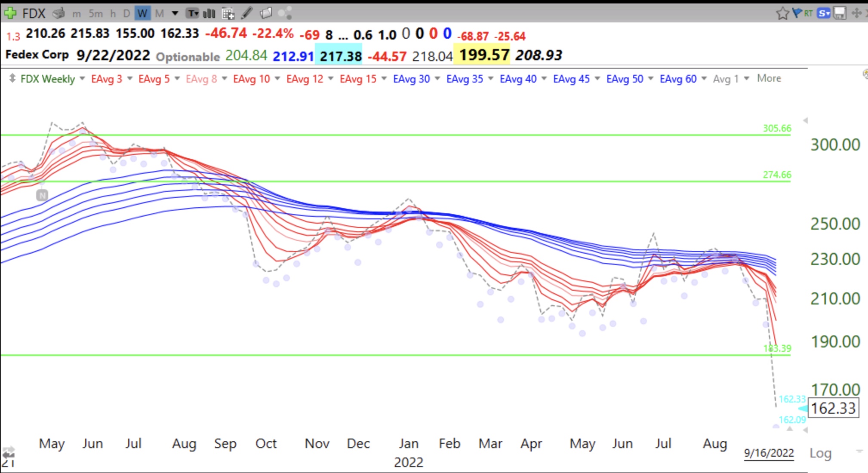Click the 9/22/2022 date text
868x473 pixels.
(x=113, y=55)
